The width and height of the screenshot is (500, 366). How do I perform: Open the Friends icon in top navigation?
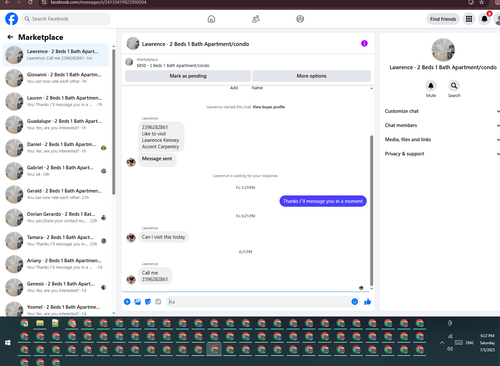pyautogui.click(x=256, y=19)
